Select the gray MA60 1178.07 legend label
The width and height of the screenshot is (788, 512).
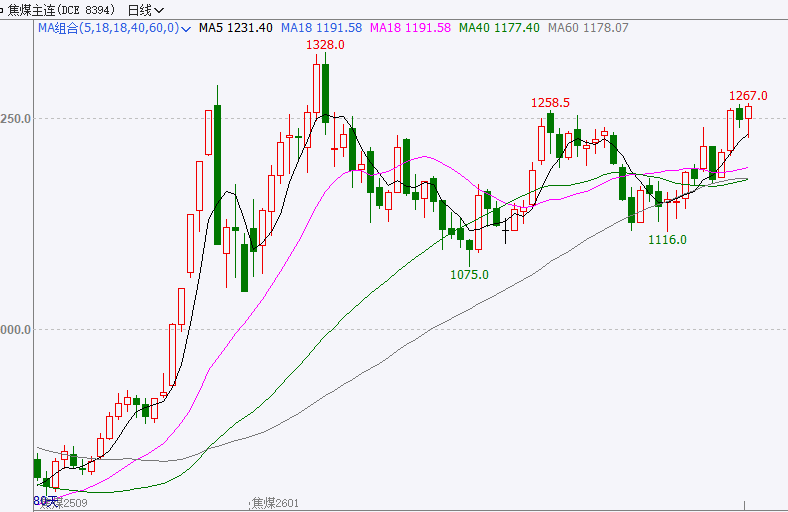point(587,28)
